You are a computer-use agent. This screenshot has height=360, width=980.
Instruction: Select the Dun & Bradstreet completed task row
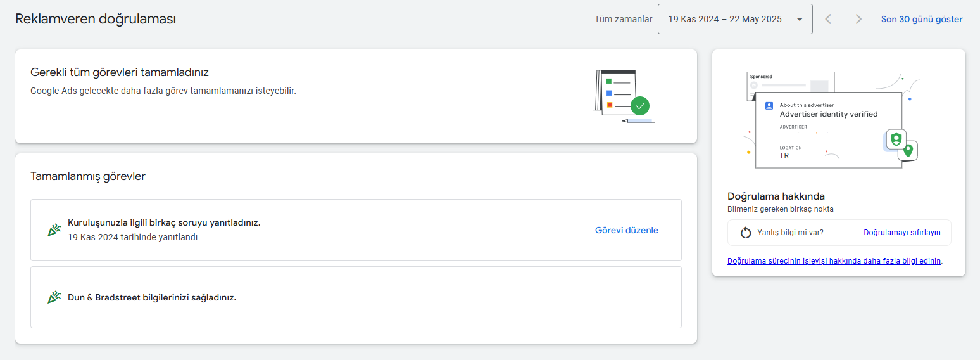(356, 297)
